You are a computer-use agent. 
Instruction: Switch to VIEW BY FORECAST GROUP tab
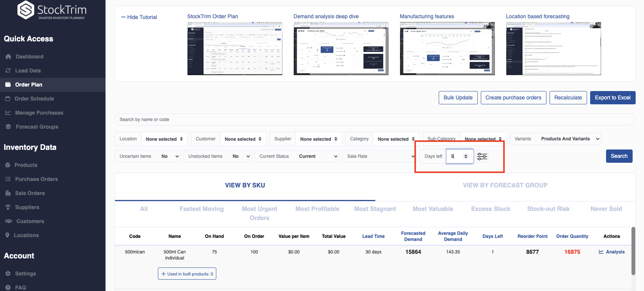(x=505, y=185)
